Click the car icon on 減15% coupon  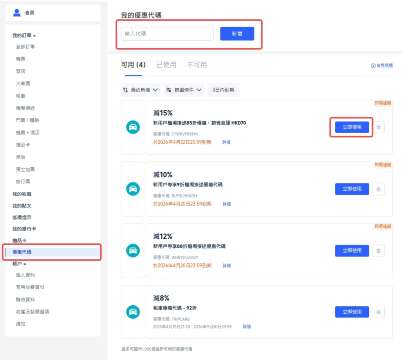tap(133, 127)
